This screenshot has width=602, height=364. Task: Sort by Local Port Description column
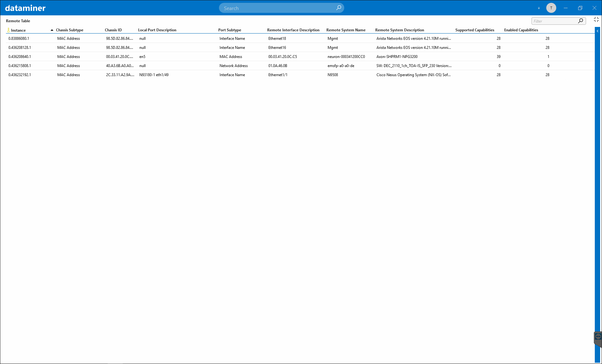[157, 30]
